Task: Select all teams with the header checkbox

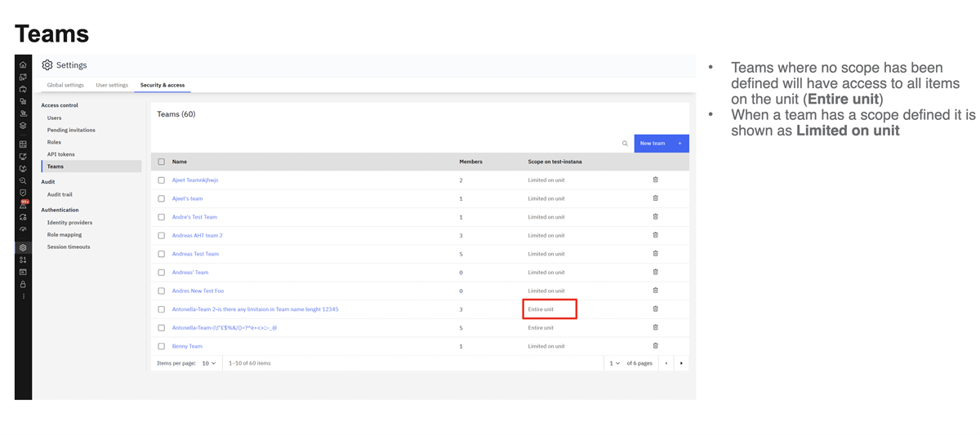Action: tap(162, 162)
